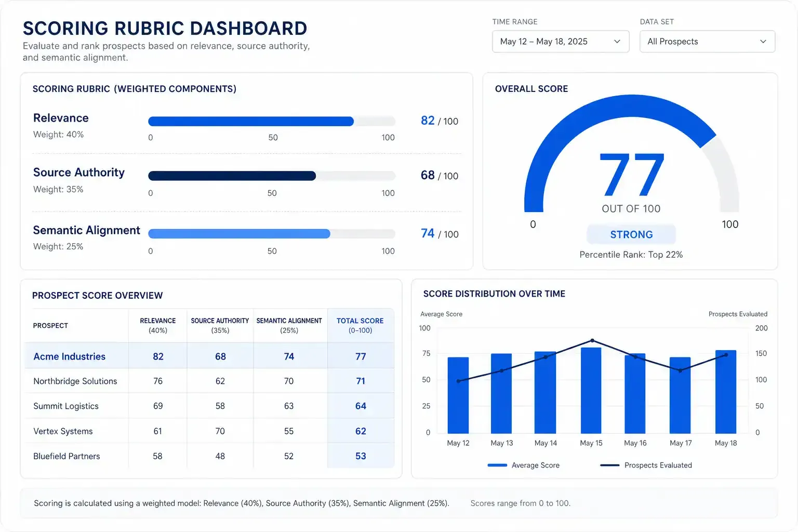Click Northbridge Solutions semantic alignment value 70
The width and height of the screenshot is (798, 532).
289,381
